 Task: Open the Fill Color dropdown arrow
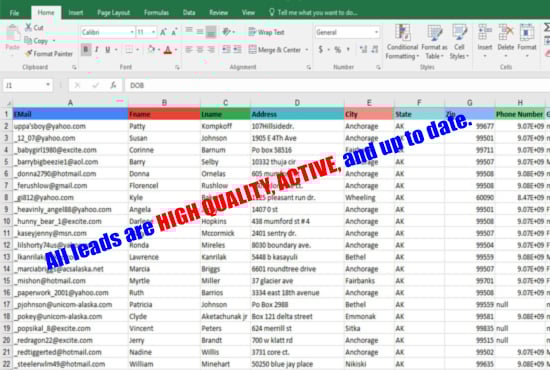coord(159,50)
